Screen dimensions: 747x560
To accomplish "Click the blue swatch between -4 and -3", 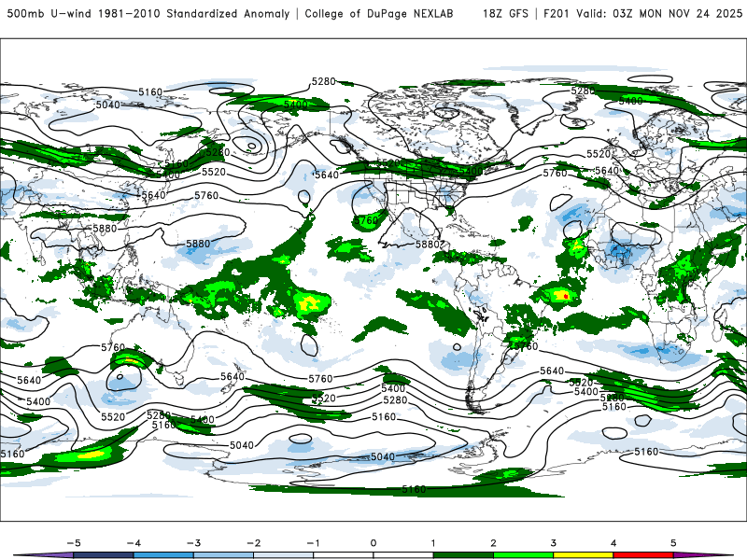I will (x=163, y=555).
